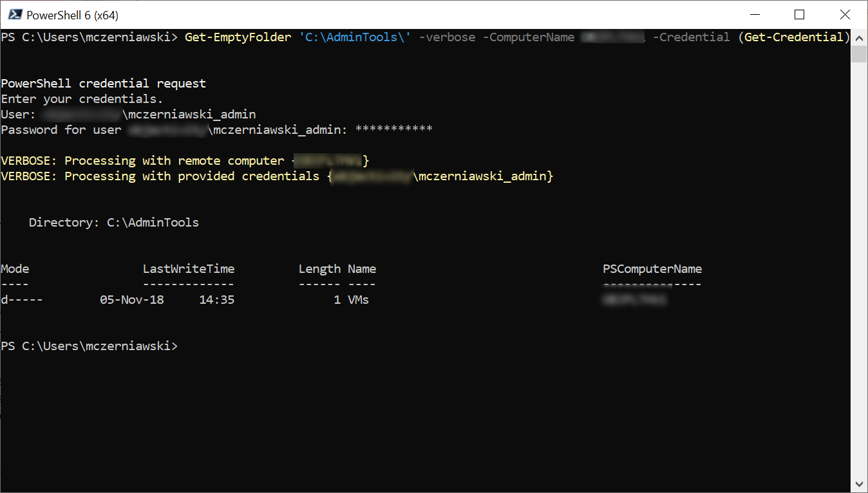The height and width of the screenshot is (493, 868).
Task: Click the Get-EmptyFolder command text
Action: pyautogui.click(x=238, y=37)
